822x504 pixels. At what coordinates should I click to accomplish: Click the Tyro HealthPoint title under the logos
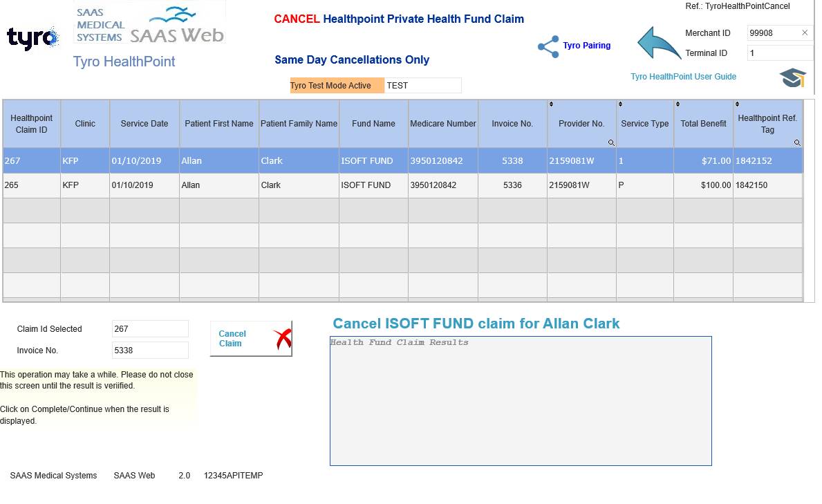pyautogui.click(x=124, y=62)
